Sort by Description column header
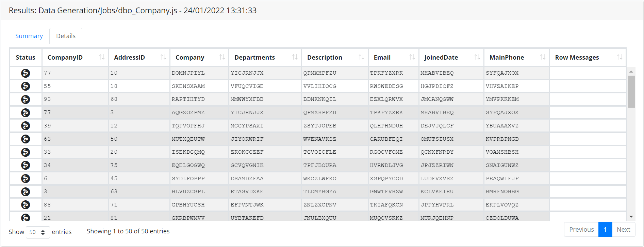The height and width of the screenshot is (247, 644). 325,57
